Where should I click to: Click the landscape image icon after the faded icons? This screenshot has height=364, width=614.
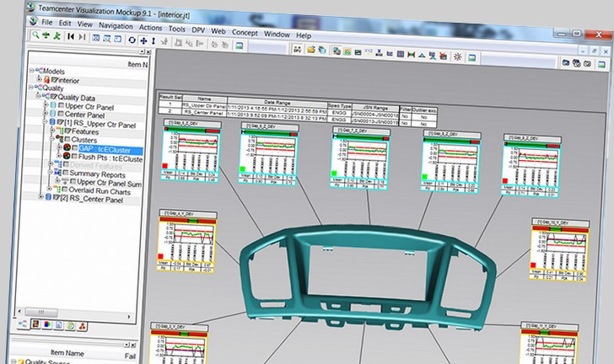coord(240,45)
